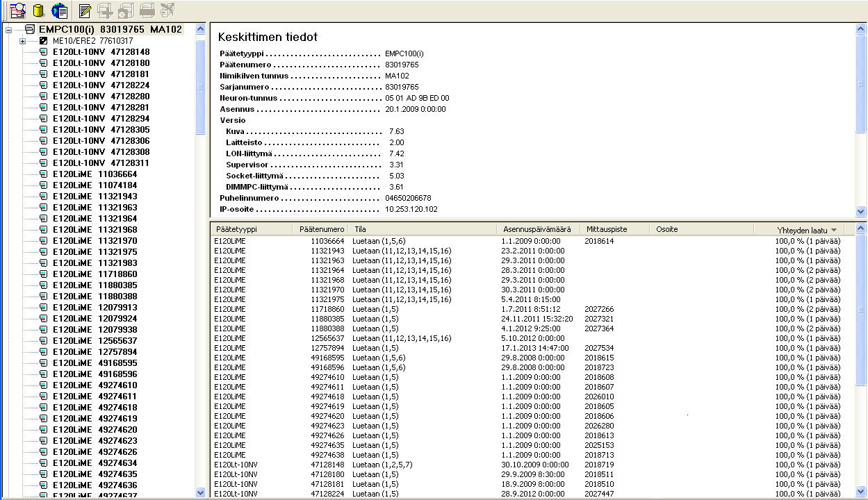Click the black icon beside ME10/ERE2 77610317
The image size is (868, 500).
[x=43, y=41]
